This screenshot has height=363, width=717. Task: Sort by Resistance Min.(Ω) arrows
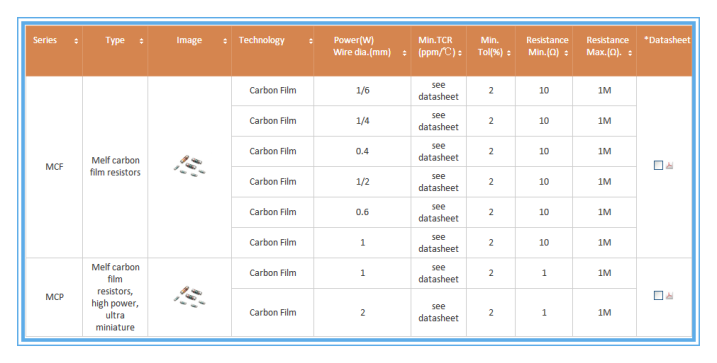[566, 53]
